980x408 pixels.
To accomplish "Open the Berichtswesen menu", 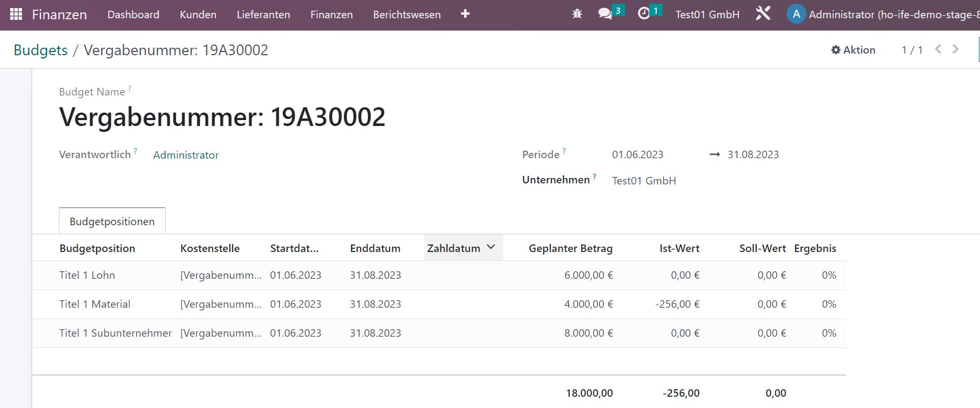I will (407, 14).
